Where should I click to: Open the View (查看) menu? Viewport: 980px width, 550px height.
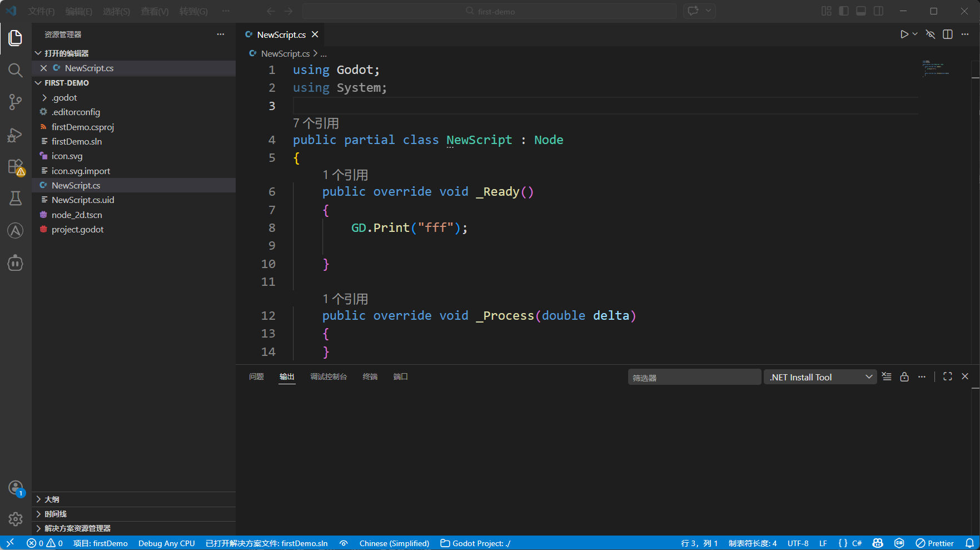click(155, 11)
